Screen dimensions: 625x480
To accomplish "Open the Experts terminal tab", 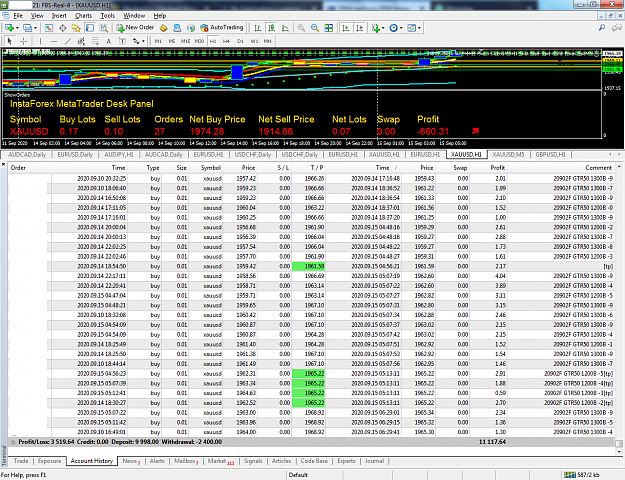I will [x=346, y=461].
